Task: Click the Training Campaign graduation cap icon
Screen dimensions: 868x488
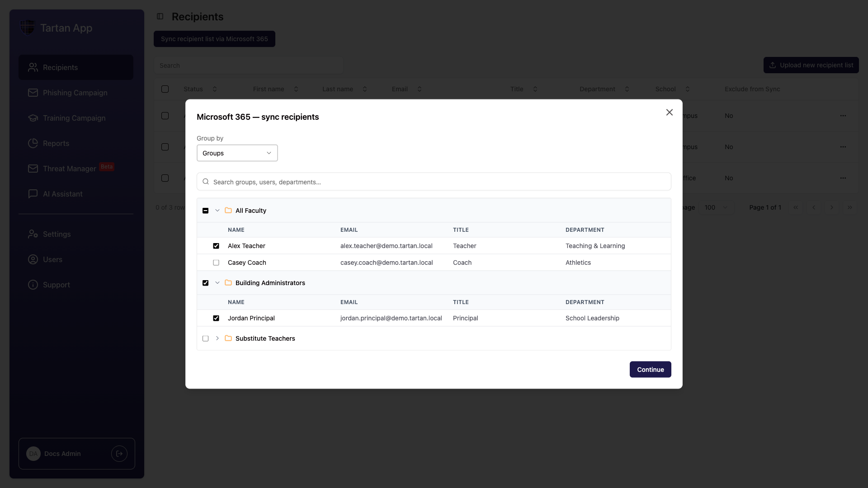Action: [33, 118]
